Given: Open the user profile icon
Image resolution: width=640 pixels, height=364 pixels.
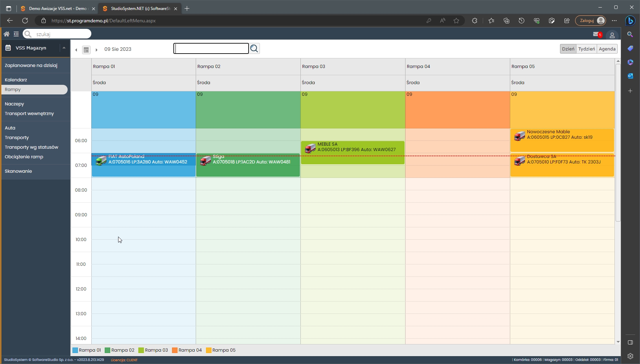Looking at the screenshot, I should pos(612,35).
